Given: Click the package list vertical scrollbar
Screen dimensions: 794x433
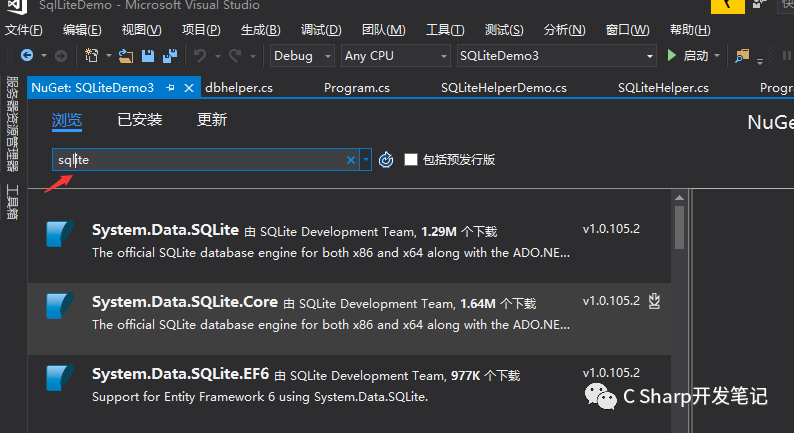Looking at the screenshot, I should (679, 228).
